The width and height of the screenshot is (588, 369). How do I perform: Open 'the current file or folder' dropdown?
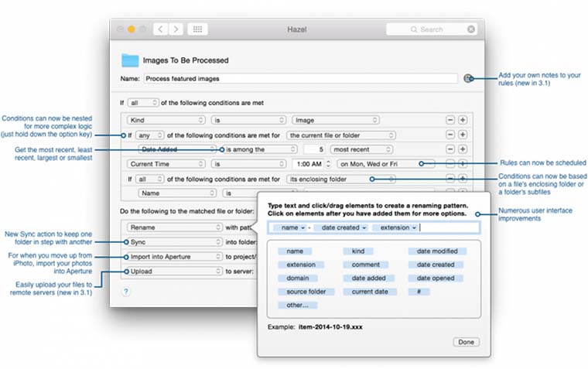click(x=341, y=135)
